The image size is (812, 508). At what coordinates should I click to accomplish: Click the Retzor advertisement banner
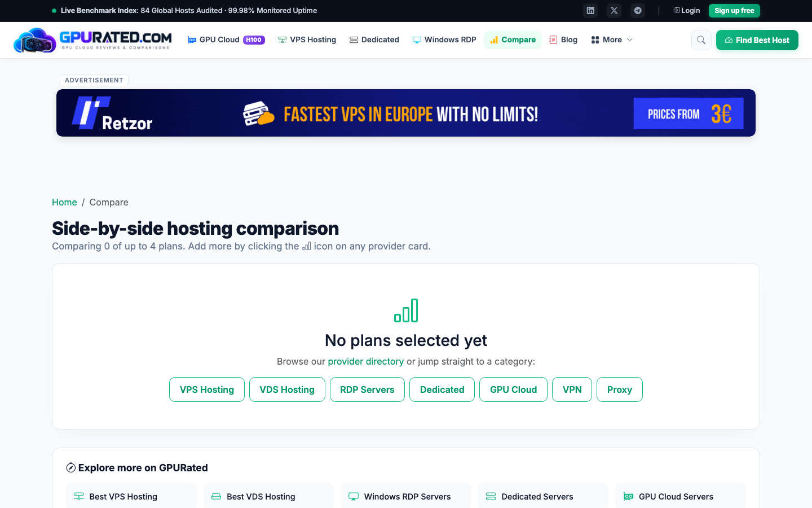pyautogui.click(x=406, y=113)
